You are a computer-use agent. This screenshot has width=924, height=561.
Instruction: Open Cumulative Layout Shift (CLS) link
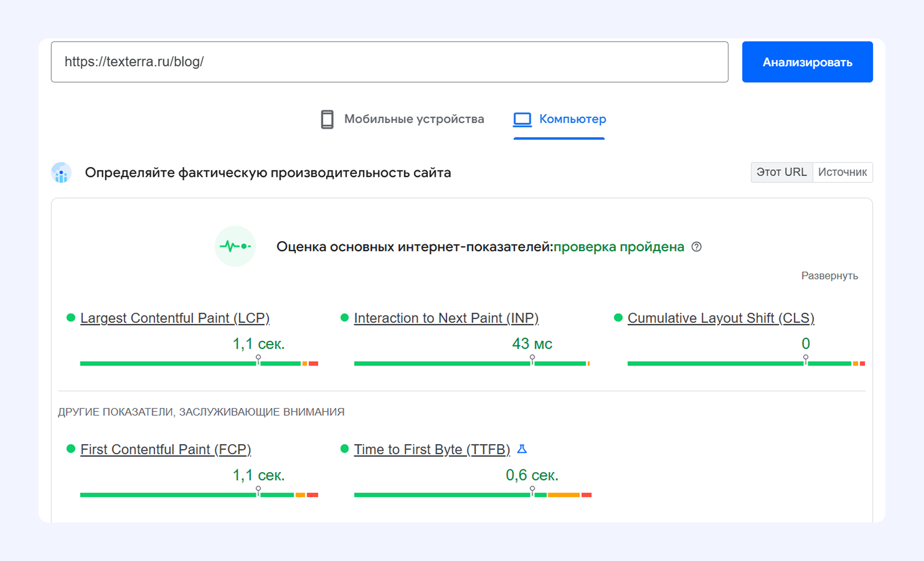[720, 318]
